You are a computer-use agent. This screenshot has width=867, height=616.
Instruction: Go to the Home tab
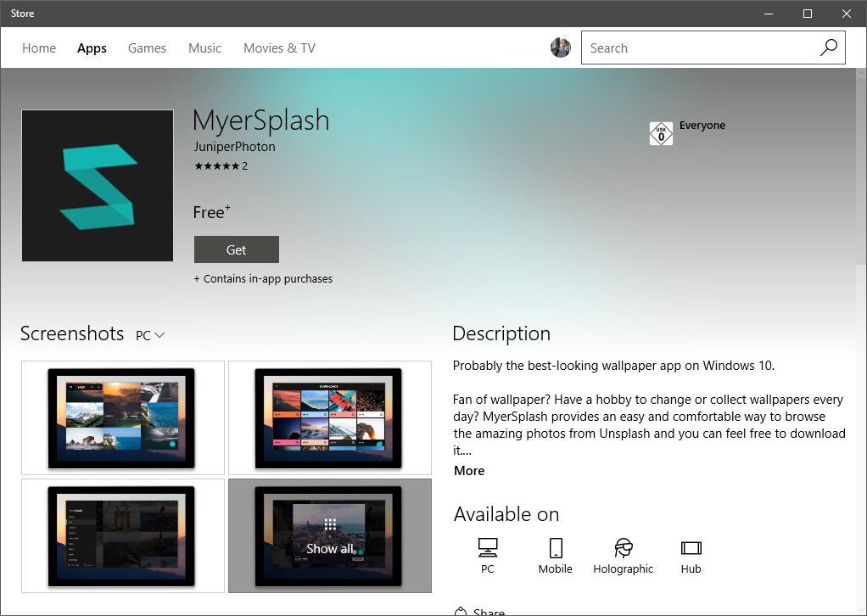39,48
